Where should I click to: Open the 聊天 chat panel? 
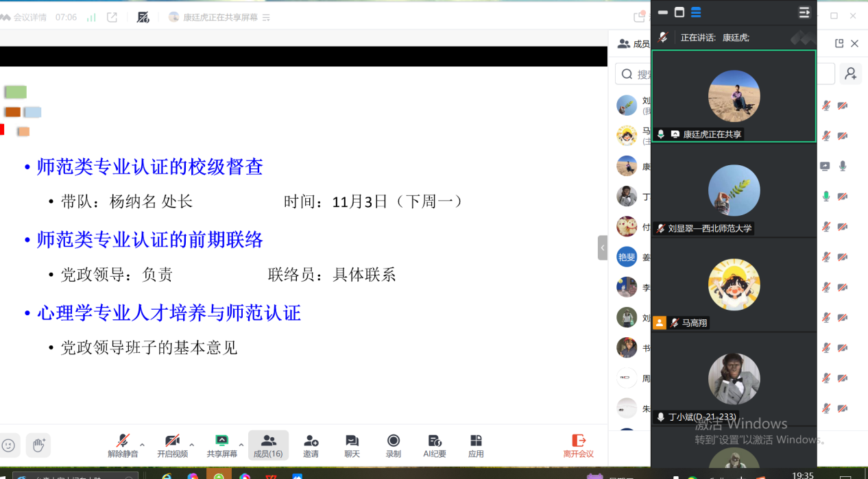352,441
